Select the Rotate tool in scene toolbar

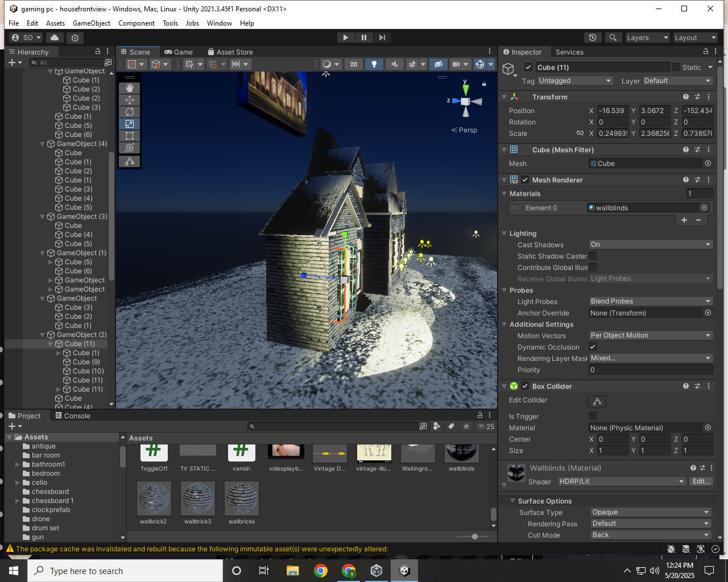(x=130, y=112)
